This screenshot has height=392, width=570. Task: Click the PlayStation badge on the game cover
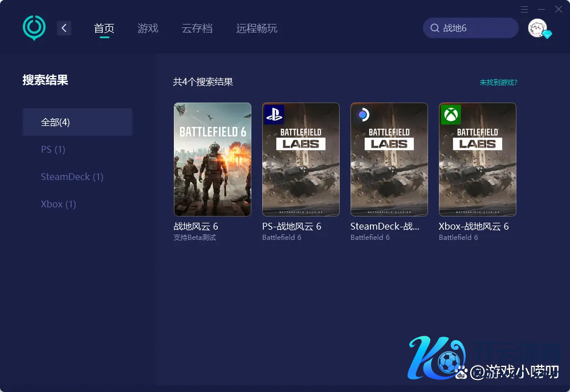(x=274, y=115)
